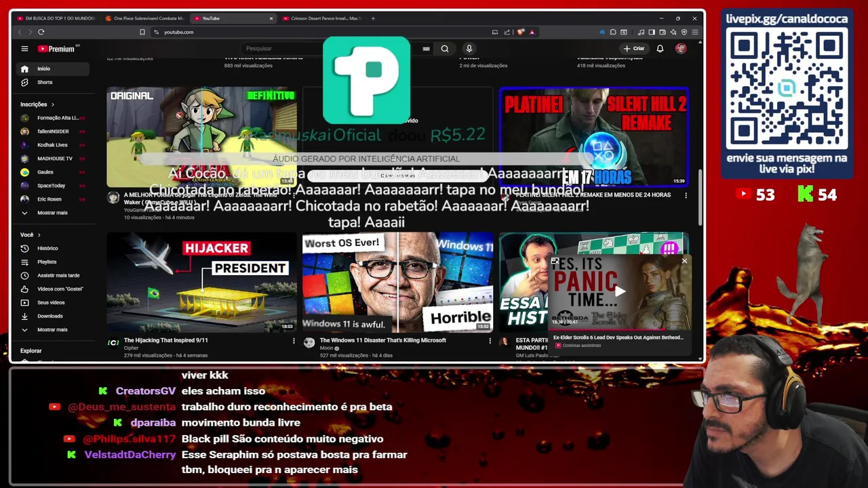Open Assistir mais tarde list
The width and height of the screenshot is (868, 488).
pos(53,275)
